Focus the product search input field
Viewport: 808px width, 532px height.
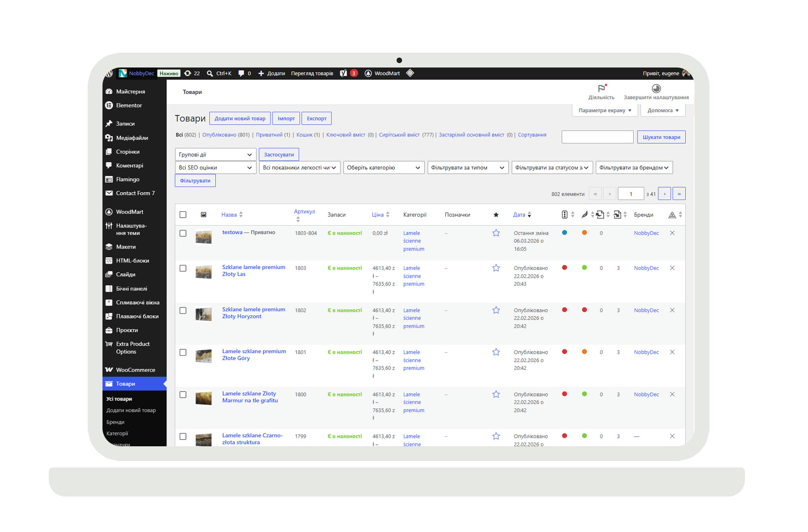[598, 137]
